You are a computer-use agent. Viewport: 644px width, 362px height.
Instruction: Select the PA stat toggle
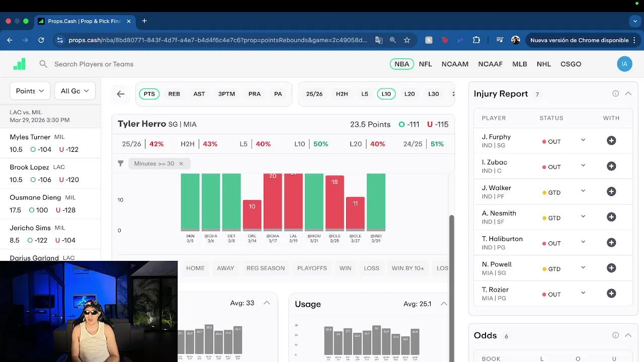278,94
